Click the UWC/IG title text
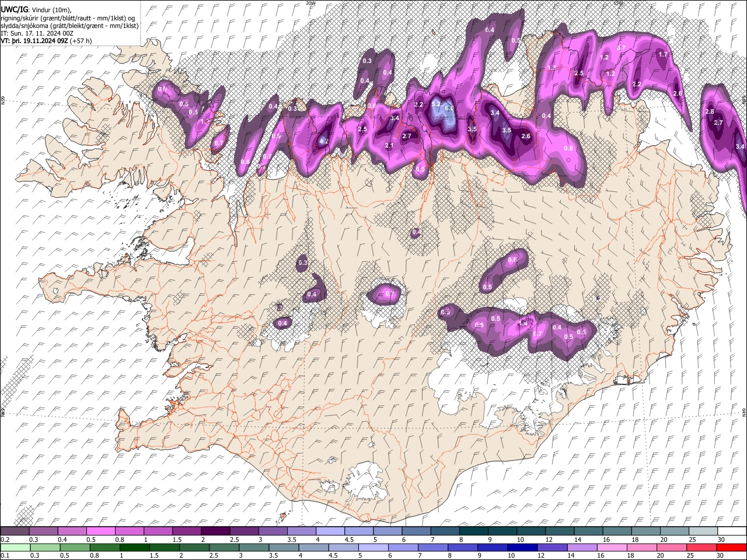The width and height of the screenshot is (747, 560). (13, 9)
